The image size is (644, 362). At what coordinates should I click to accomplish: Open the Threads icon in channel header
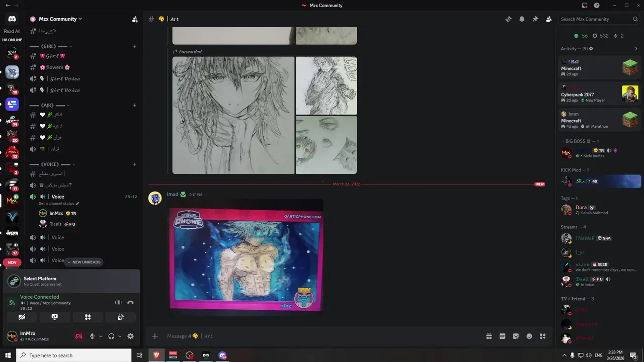coord(509,19)
